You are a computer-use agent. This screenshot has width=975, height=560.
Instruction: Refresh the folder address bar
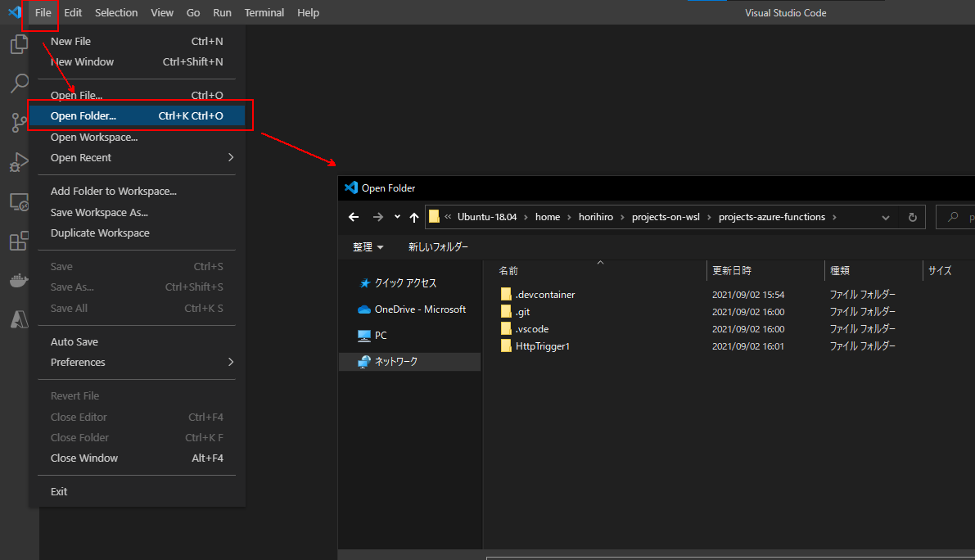point(912,217)
